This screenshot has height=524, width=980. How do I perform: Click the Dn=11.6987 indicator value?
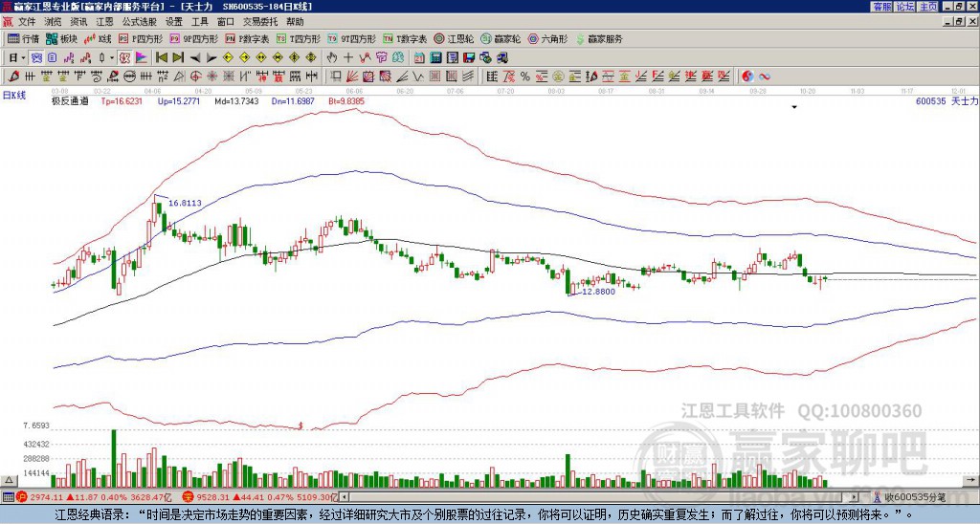pyautogui.click(x=293, y=101)
